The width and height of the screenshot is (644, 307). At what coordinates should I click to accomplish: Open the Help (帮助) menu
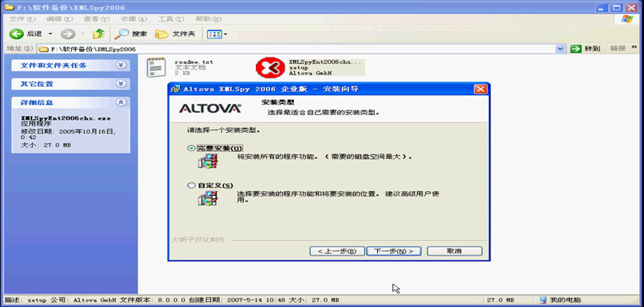click(x=209, y=19)
